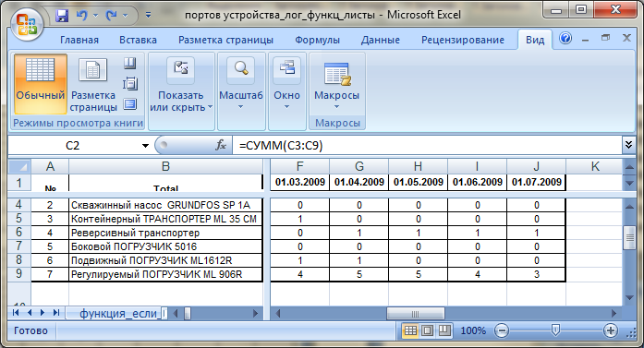Viewport: 644px width, 348px height.
Task: Select the функция_если sheet tab
Action: click(x=119, y=314)
